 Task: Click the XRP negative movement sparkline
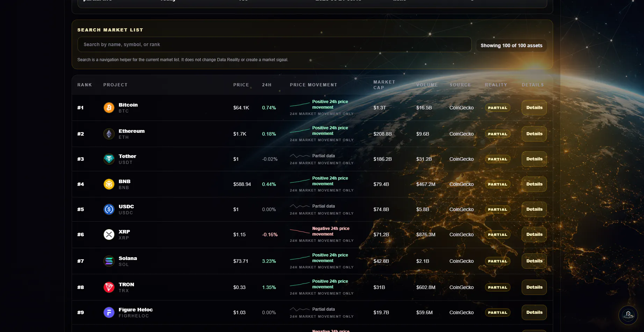[300, 231]
